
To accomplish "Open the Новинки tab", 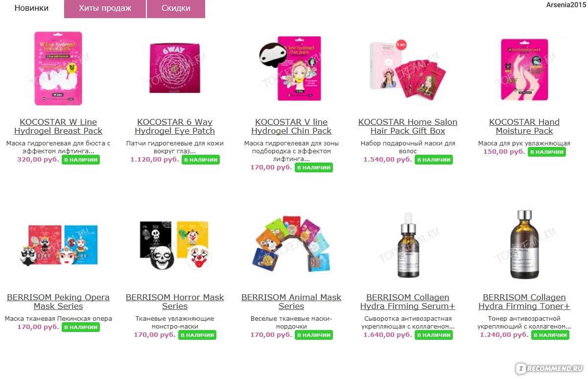I will point(31,8).
